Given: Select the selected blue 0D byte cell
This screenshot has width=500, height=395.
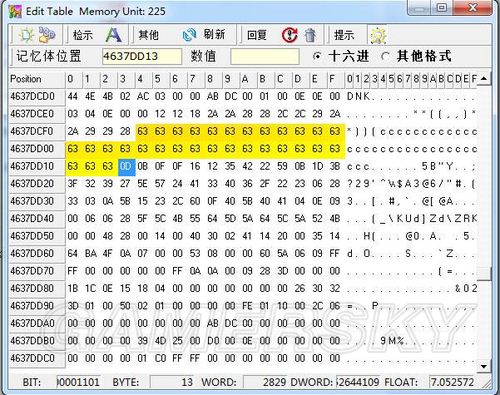Looking at the screenshot, I should click(x=127, y=166).
